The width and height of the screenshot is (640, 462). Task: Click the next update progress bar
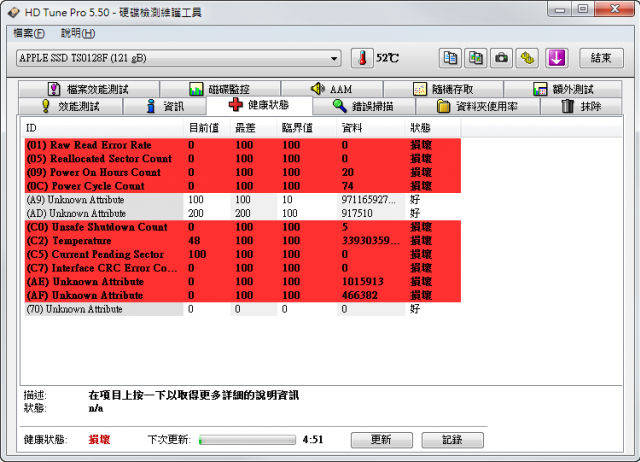[247, 440]
